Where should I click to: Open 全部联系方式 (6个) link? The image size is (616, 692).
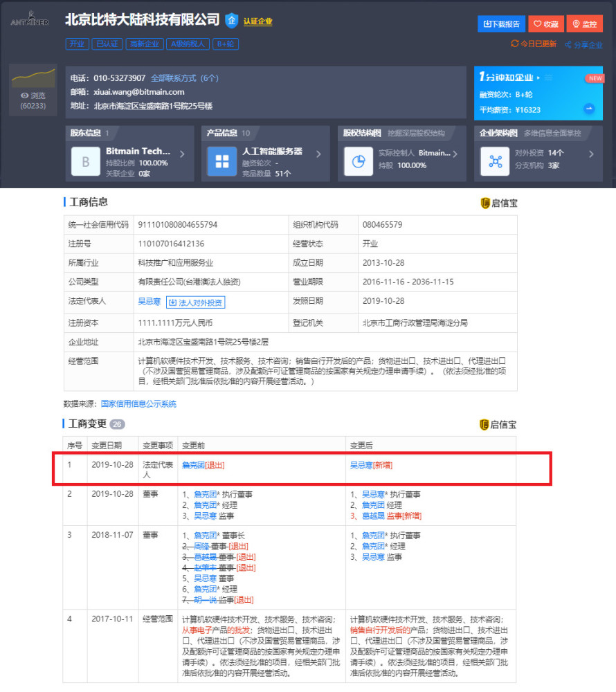[x=184, y=78]
